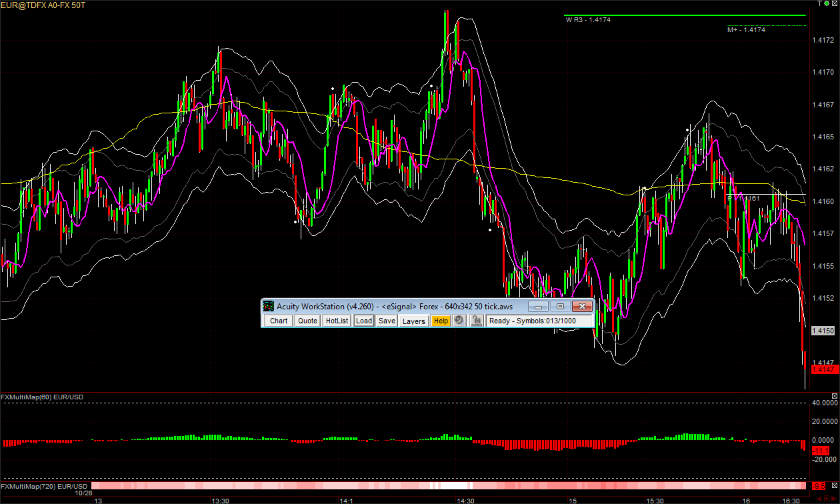The image size is (840, 504).
Task: Click the Quote button
Action: point(307,321)
